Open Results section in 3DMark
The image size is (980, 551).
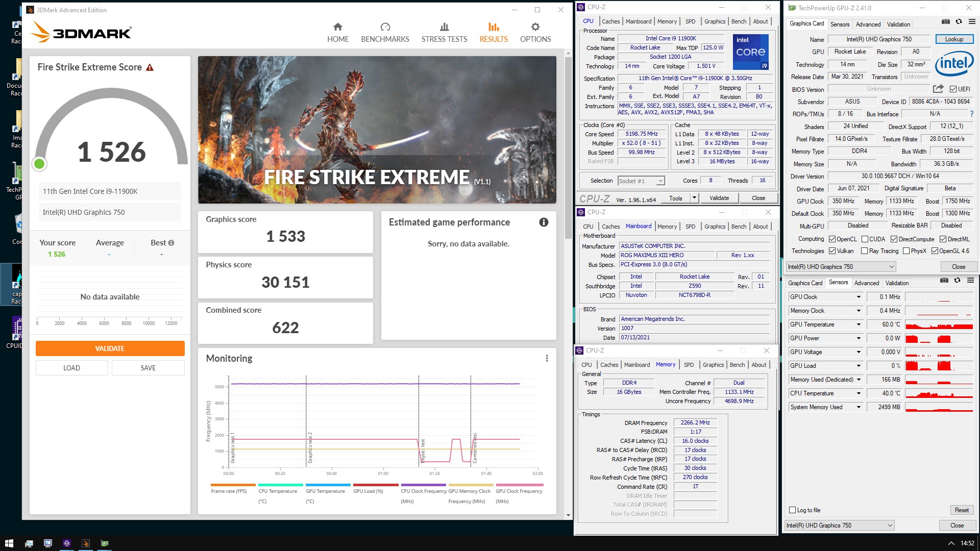494,33
